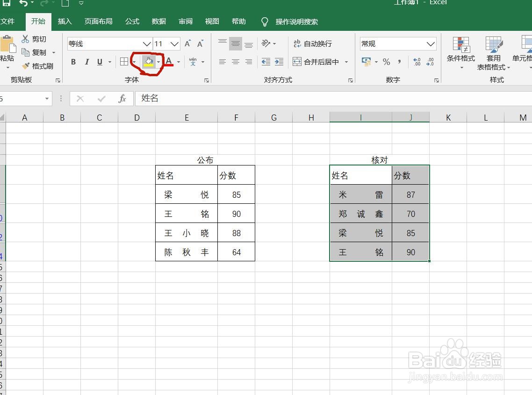The width and height of the screenshot is (532, 395).
Task: Open the merge and center dropdown arrow
Action: 346,62
